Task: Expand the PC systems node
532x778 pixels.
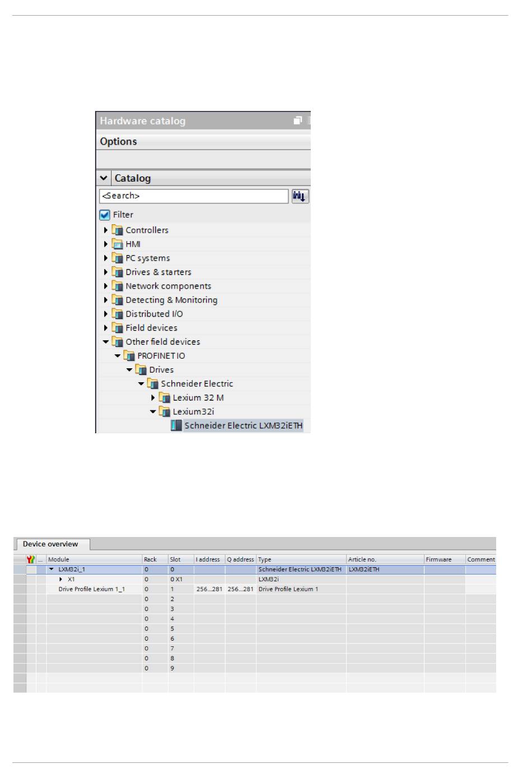Action: 105,258
